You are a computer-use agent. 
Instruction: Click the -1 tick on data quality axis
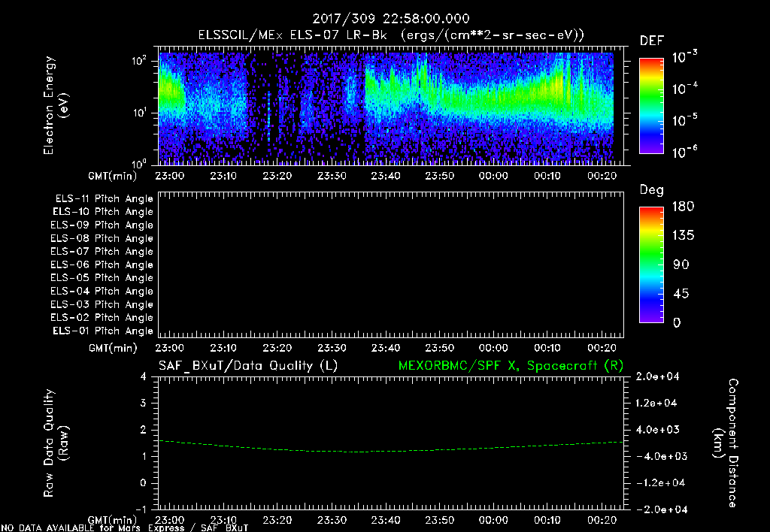click(141, 509)
